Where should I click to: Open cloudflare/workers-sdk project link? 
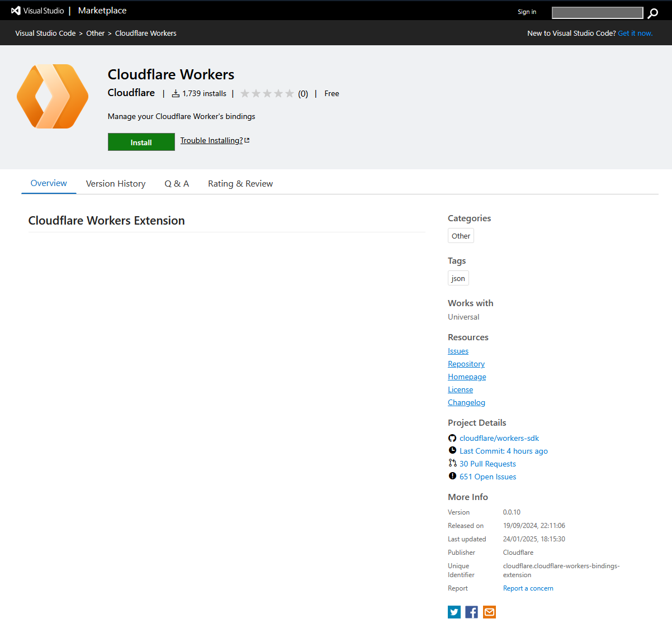pos(499,438)
